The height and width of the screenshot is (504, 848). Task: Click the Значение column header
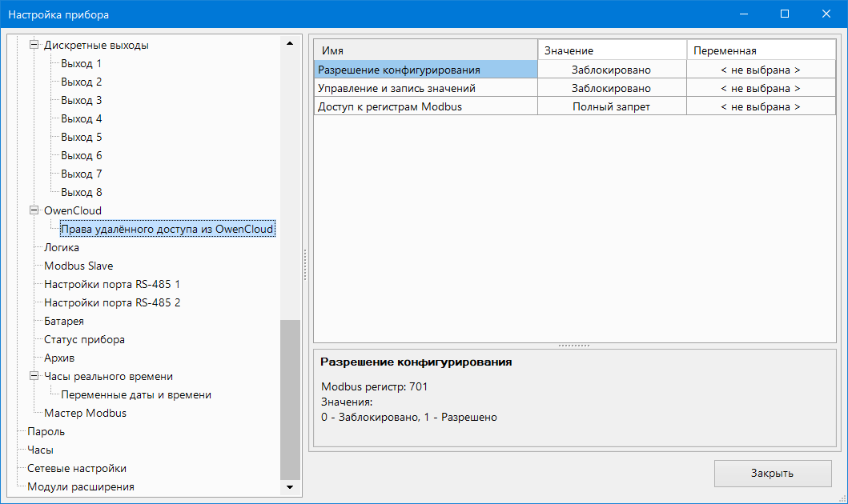612,51
